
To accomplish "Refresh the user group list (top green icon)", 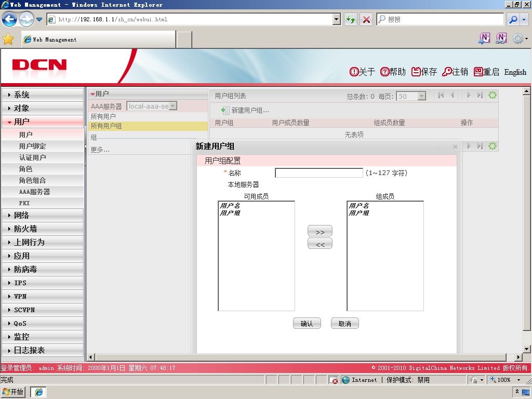I will (x=493, y=96).
